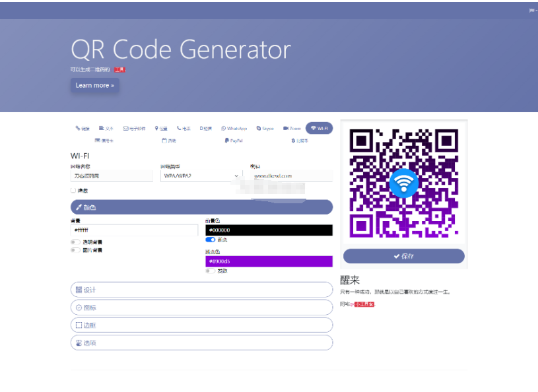Open the WPA/WPA2 network type dropdown

click(x=200, y=176)
